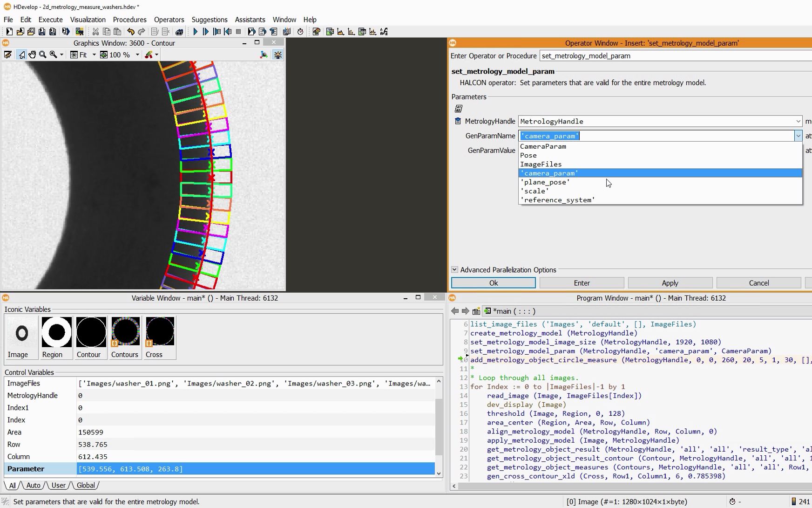The height and width of the screenshot is (508, 812).
Task: Open the MetrologyHandle dropdown
Action: point(799,121)
